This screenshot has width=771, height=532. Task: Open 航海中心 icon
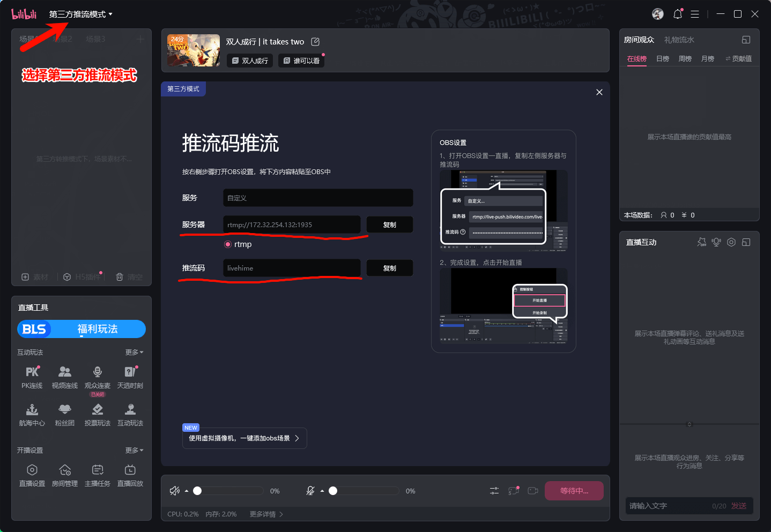tap(32, 415)
